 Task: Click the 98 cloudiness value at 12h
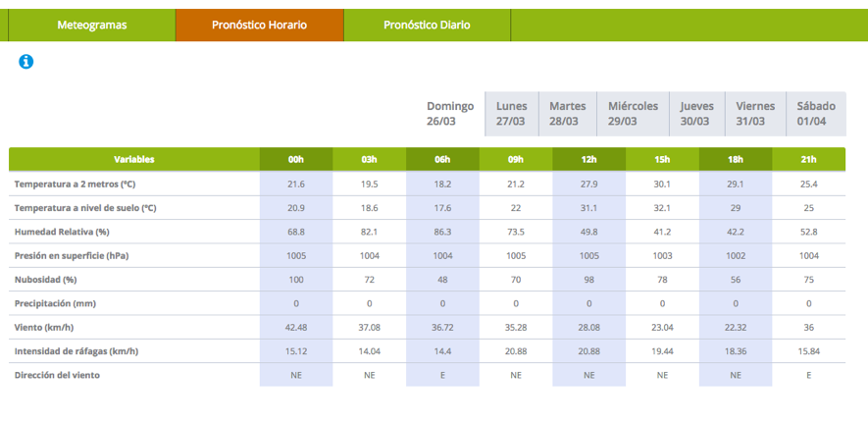589,280
